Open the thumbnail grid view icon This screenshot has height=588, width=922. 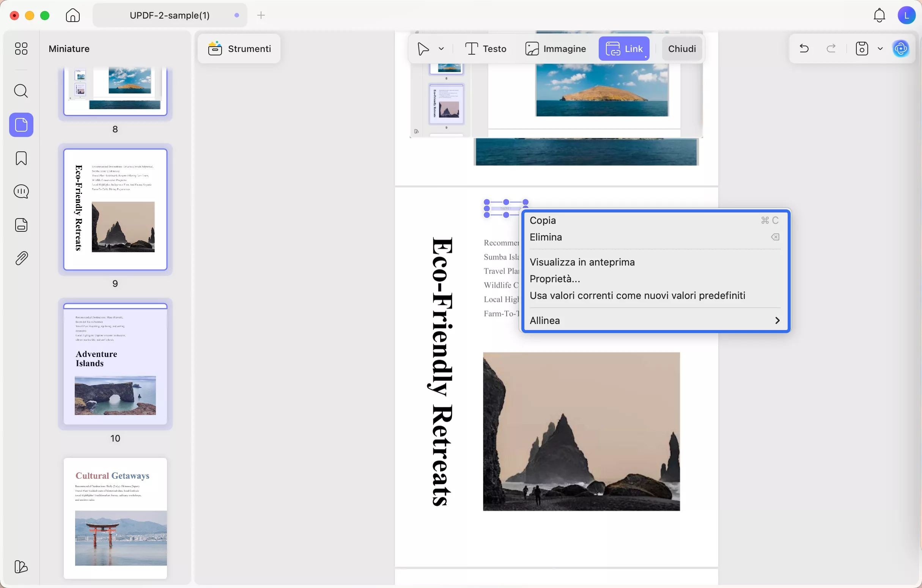pyautogui.click(x=21, y=49)
